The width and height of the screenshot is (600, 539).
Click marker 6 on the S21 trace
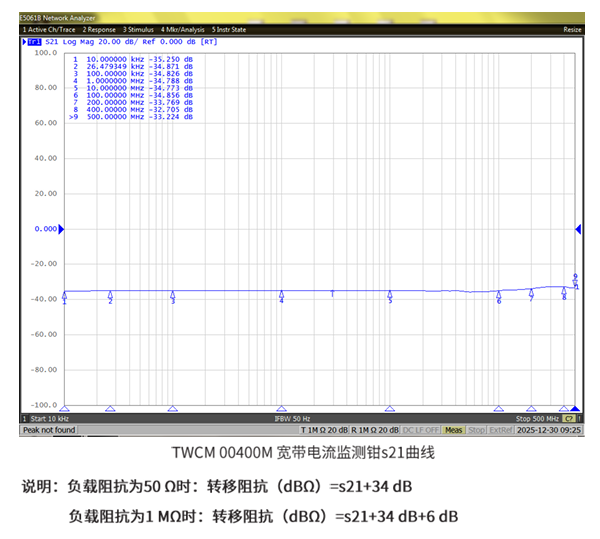(499, 295)
